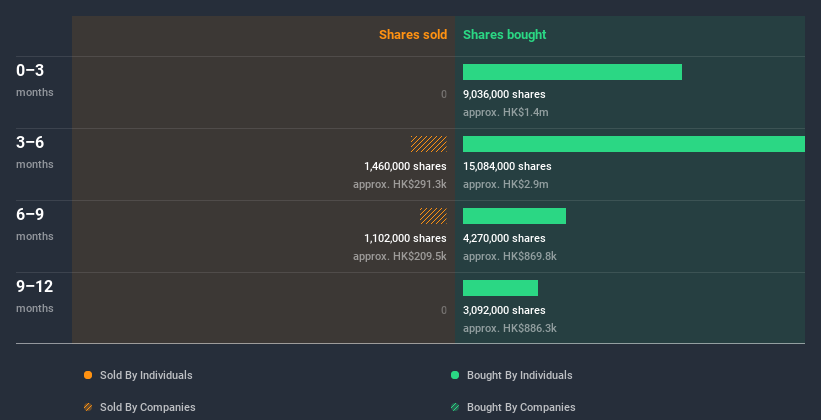Click the striped orange bar for 6–9 months

433,216
